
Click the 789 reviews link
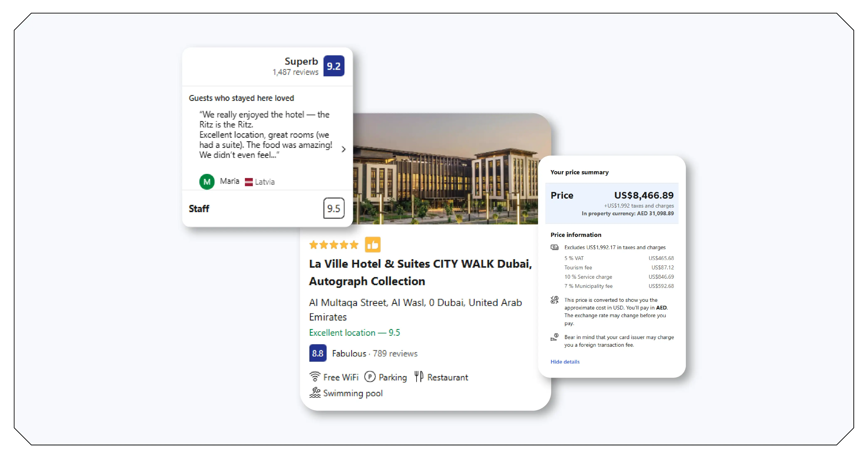point(395,354)
